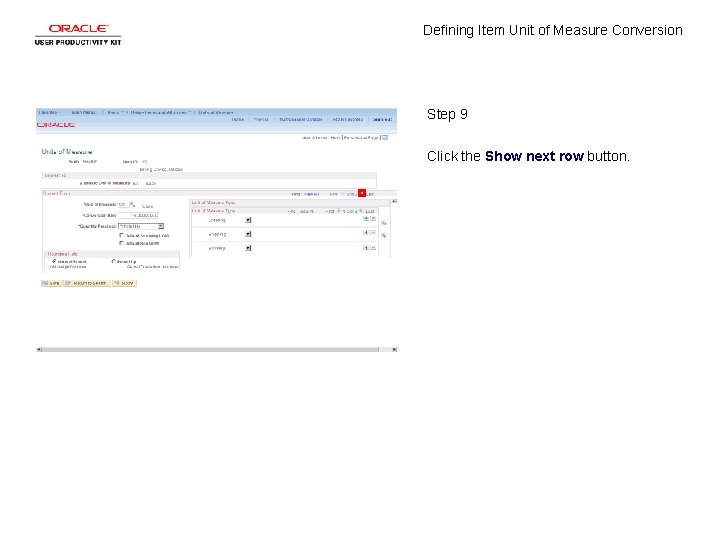Click the horizontal scrollbar left arrow
Viewport: 720px width, 540px height.
pos(39,349)
